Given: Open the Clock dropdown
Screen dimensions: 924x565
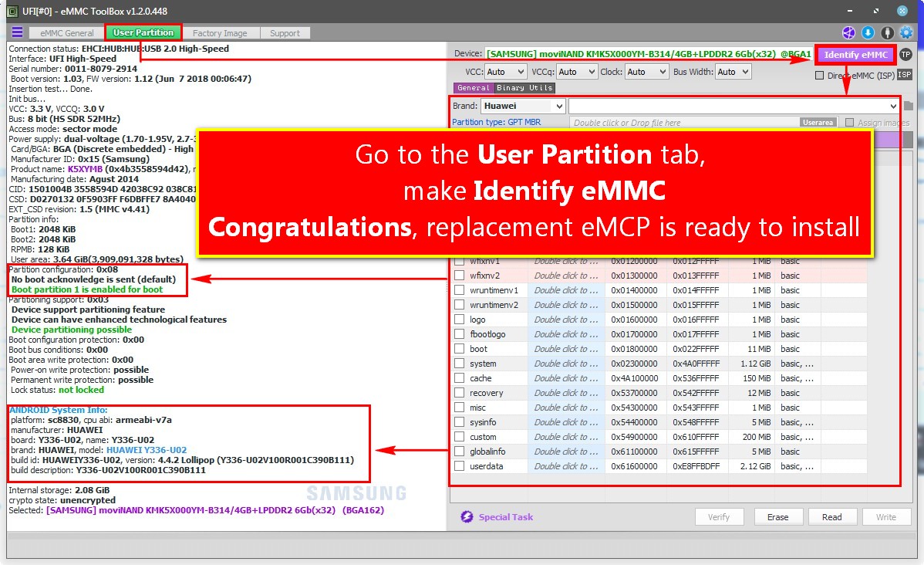Looking at the screenshot, I should (x=646, y=72).
